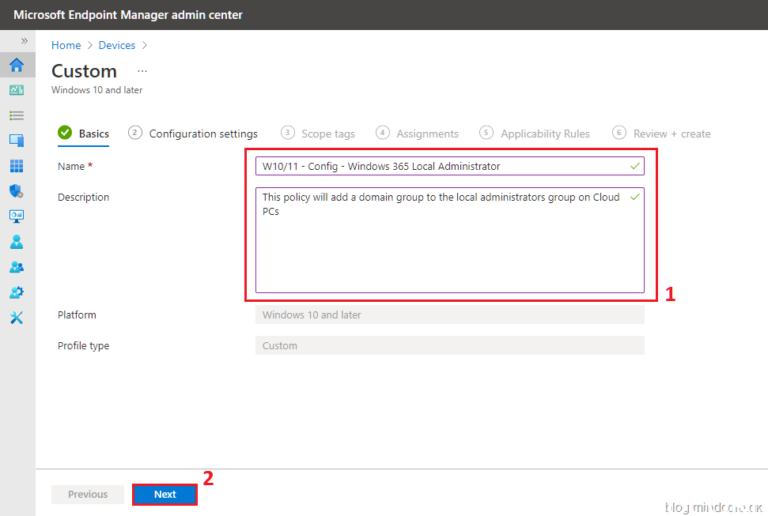The height and width of the screenshot is (516, 768).
Task: Focus the Name input field
Action: click(x=450, y=166)
